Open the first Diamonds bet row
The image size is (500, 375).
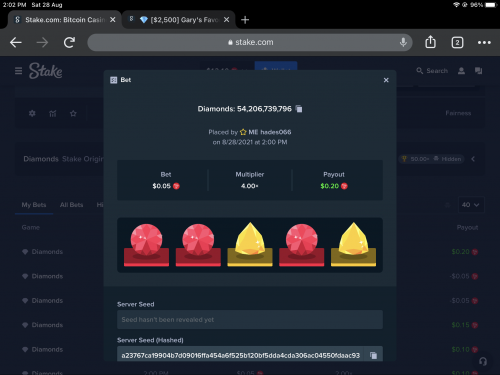(x=250, y=252)
